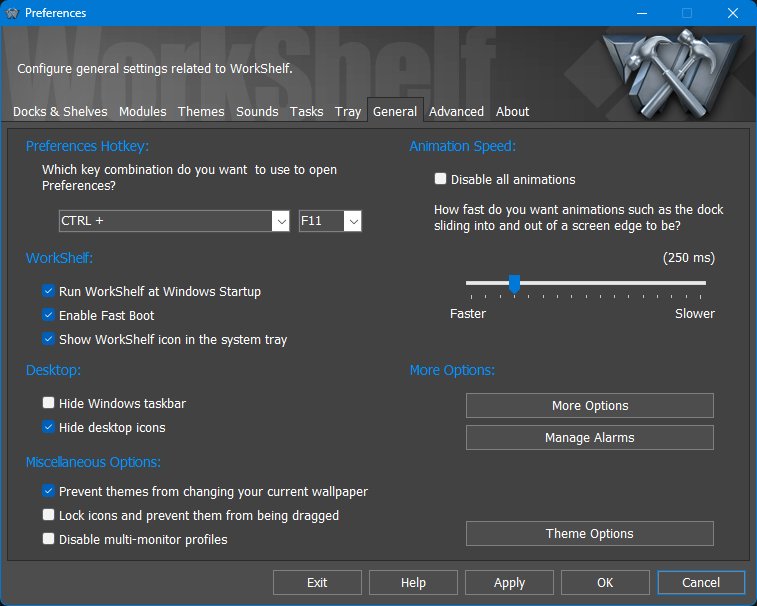Go to the Themes tab
Image resolution: width=757 pixels, height=606 pixels.
click(201, 112)
